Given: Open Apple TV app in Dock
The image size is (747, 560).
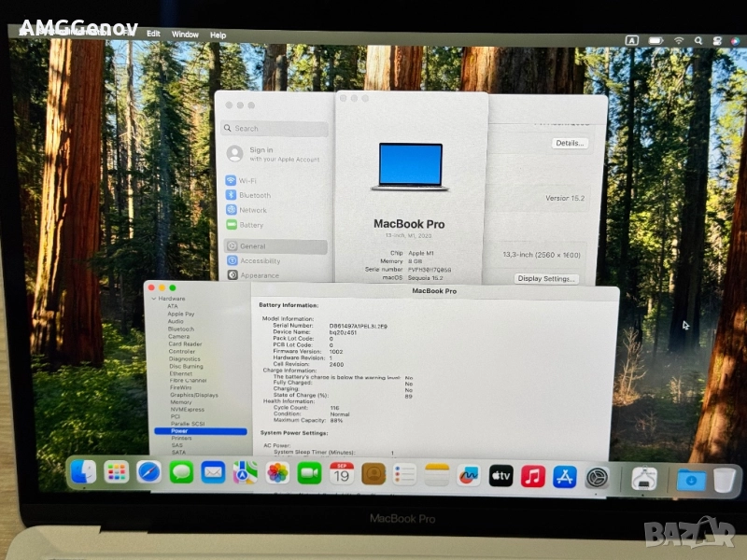Looking at the screenshot, I should click(x=500, y=476).
